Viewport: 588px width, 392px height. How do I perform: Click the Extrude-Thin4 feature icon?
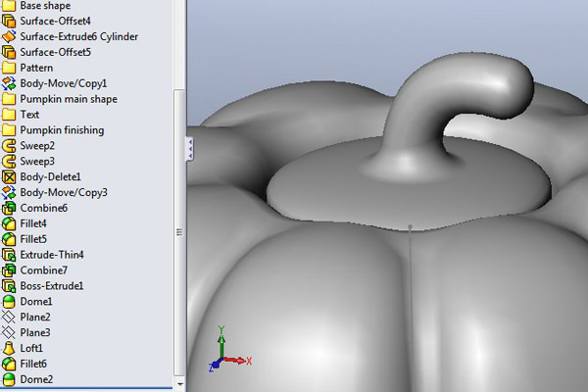(x=9, y=255)
